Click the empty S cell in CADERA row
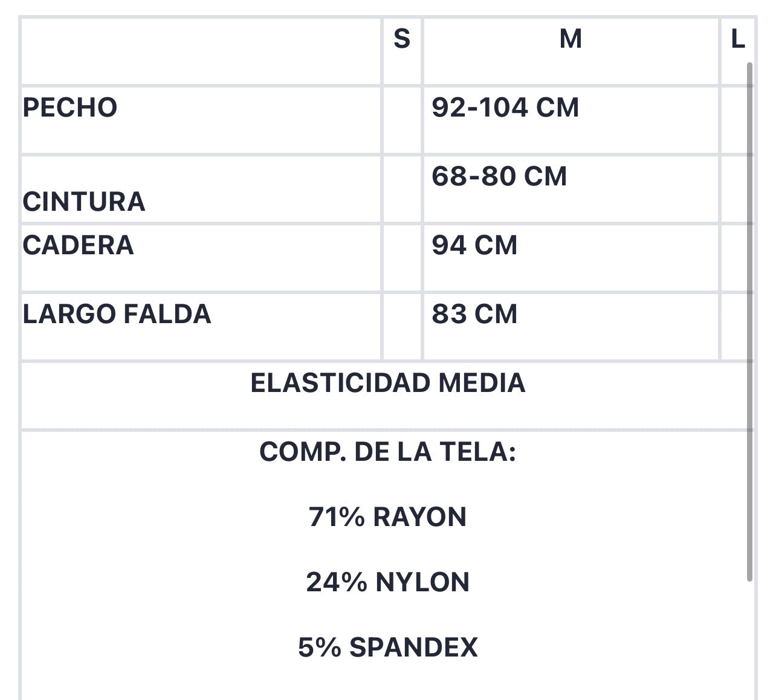The image size is (776, 700). click(402, 258)
